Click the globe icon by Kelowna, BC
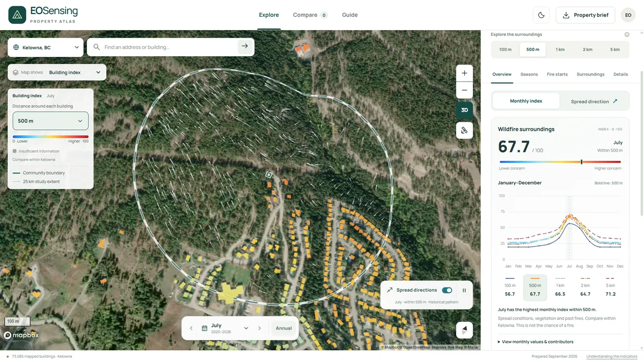The height and width of the screenshot is (362, 644). (16, 47)
